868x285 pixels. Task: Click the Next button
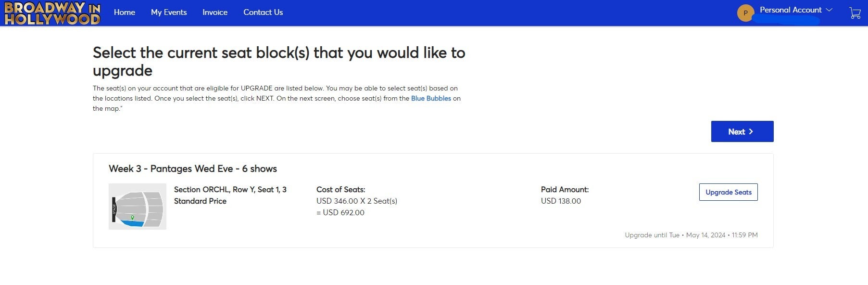742,131
